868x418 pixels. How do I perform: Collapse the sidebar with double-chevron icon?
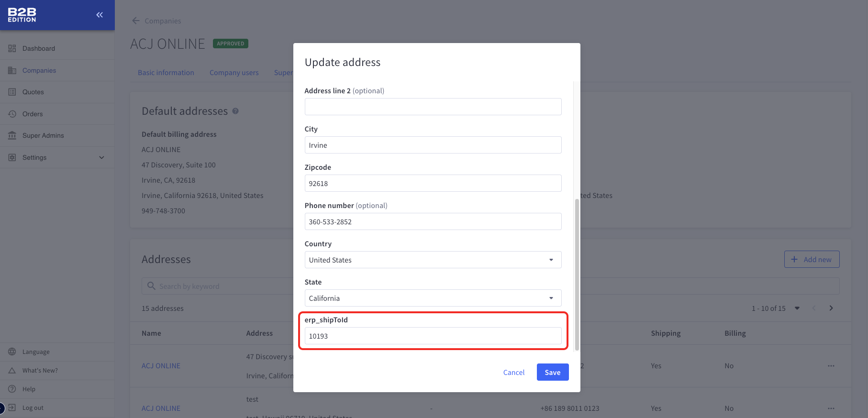[100, 15]
